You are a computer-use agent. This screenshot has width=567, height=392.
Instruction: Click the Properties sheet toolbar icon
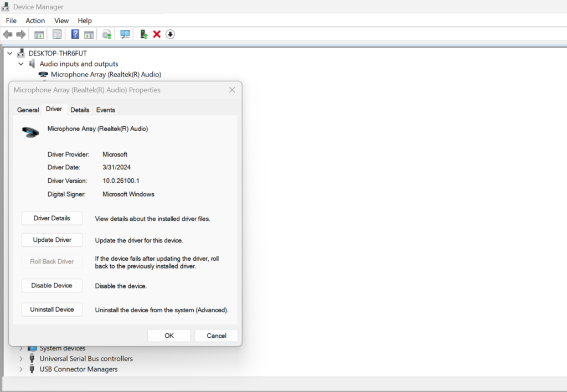tap(57, 34)
